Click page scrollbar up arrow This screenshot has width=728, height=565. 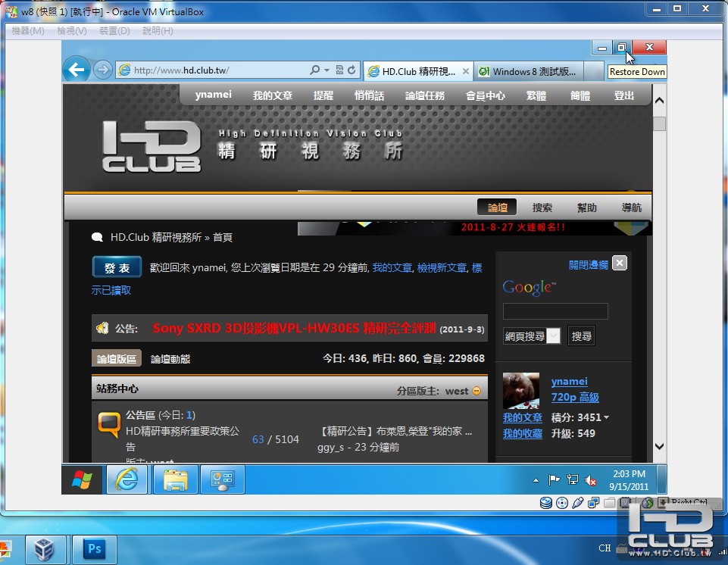click(x=659, y=100)
